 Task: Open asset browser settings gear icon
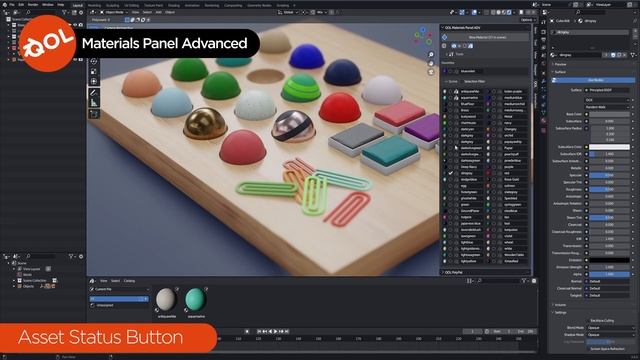click(534, 281)
